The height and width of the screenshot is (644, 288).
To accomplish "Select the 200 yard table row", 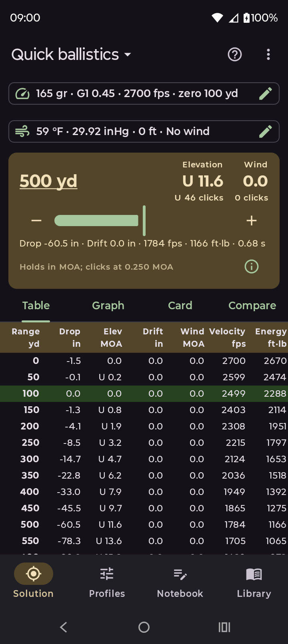I will point(144,426).
